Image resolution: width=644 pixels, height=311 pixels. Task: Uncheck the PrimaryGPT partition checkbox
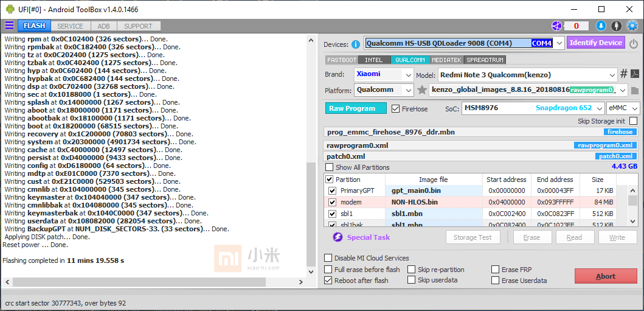(x=332, y=190)
